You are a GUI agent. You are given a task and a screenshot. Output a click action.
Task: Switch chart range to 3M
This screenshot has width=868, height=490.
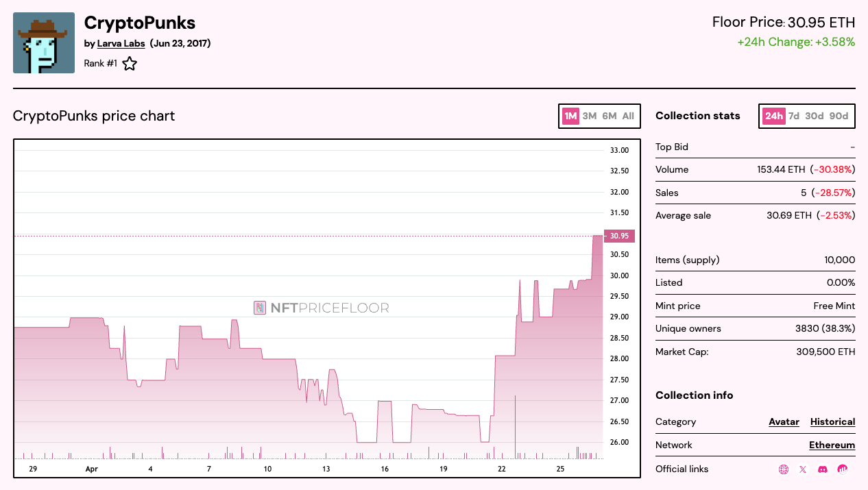coord(590,116)
